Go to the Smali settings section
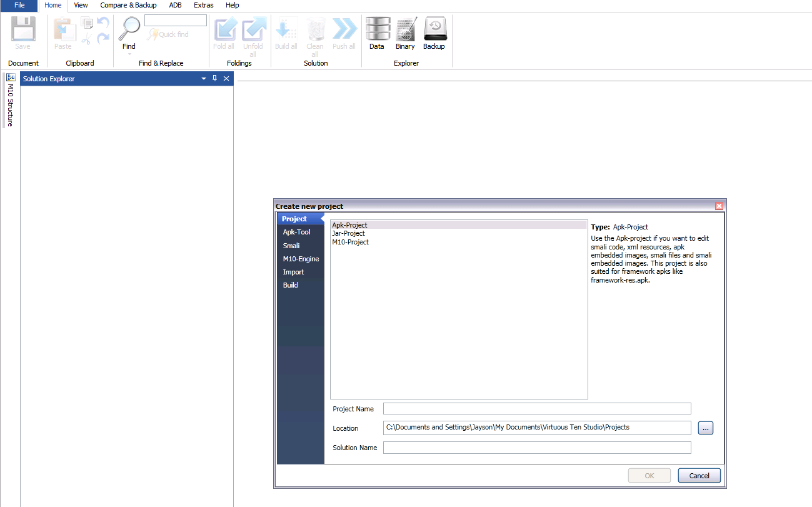The image size is (812, 507). point(291,246)
